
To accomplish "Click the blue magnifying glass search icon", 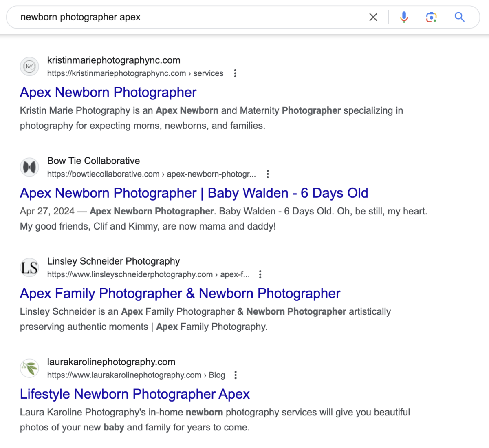I will tap(460, 17).
